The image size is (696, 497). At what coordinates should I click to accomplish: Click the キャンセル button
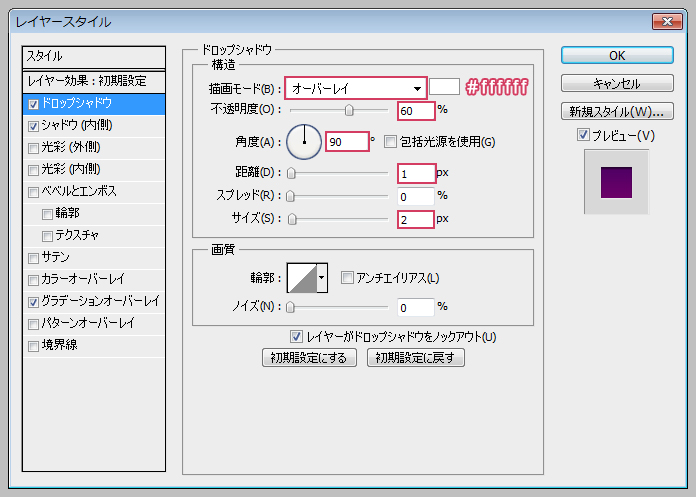tap(617, 83)
